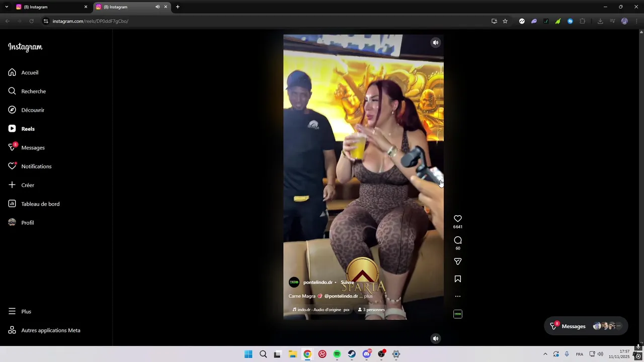The image size is (644, 362).
Task: Open floating Messages panel
Action: point(586,326)
